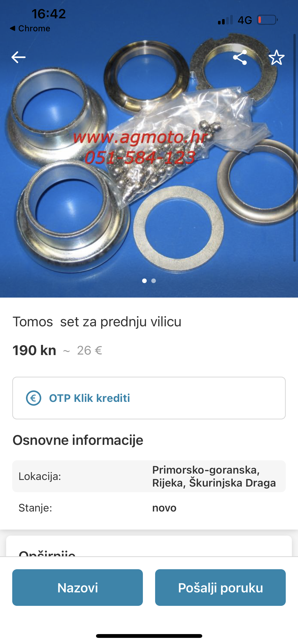Tap the home indicator bar
The image size is (298, 644).
coord(149,636)
